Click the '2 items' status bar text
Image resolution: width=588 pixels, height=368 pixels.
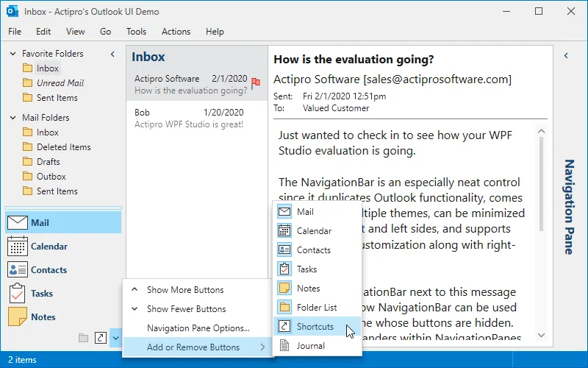(x=22, y=360)
